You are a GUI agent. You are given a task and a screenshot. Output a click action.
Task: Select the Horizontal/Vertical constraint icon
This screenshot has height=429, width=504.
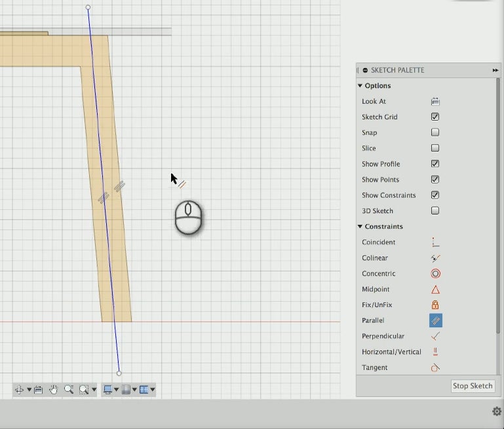(x=435, y=352)
